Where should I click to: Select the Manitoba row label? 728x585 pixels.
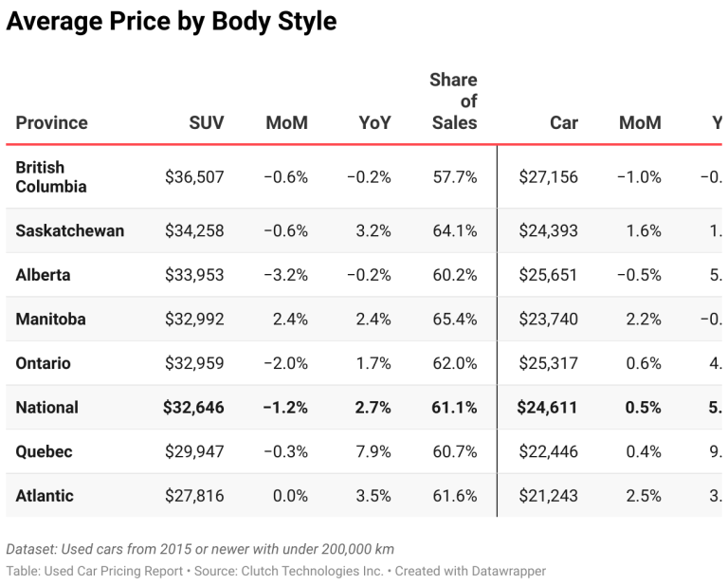(50, 320)
